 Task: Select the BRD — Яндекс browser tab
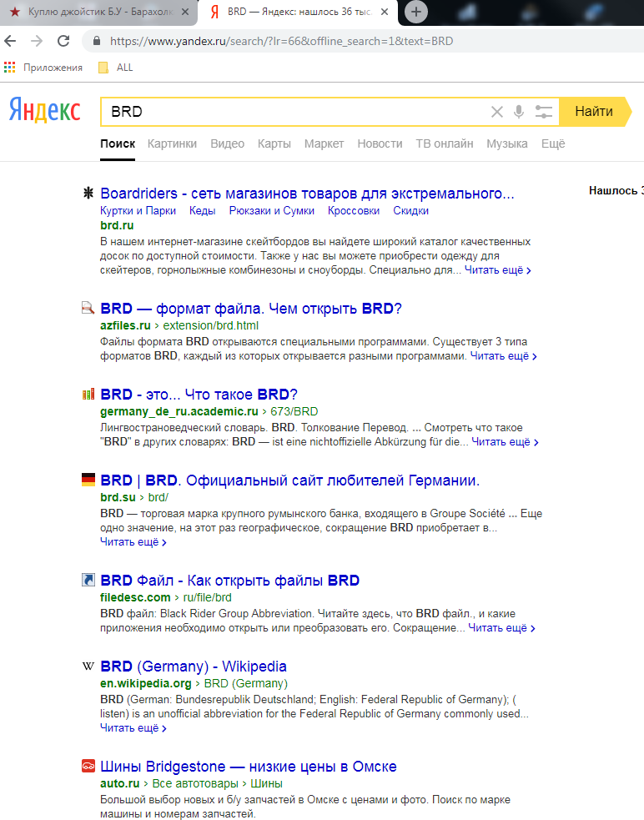pos(298,12)
